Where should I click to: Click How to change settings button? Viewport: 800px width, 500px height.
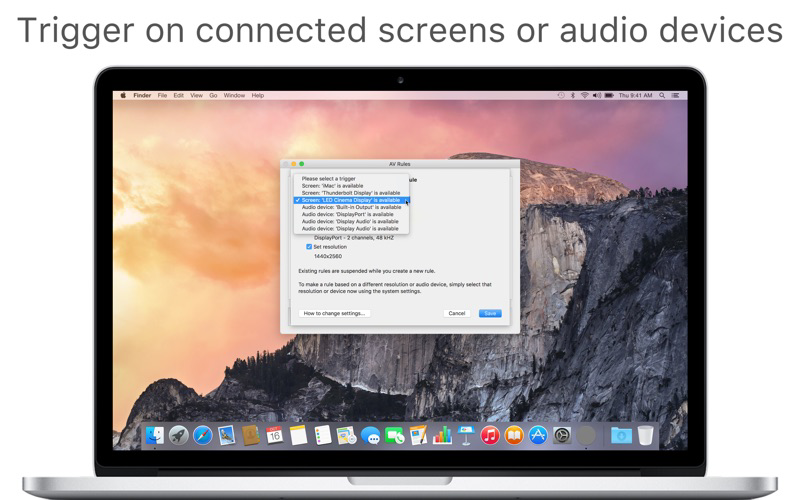(334, 313)
